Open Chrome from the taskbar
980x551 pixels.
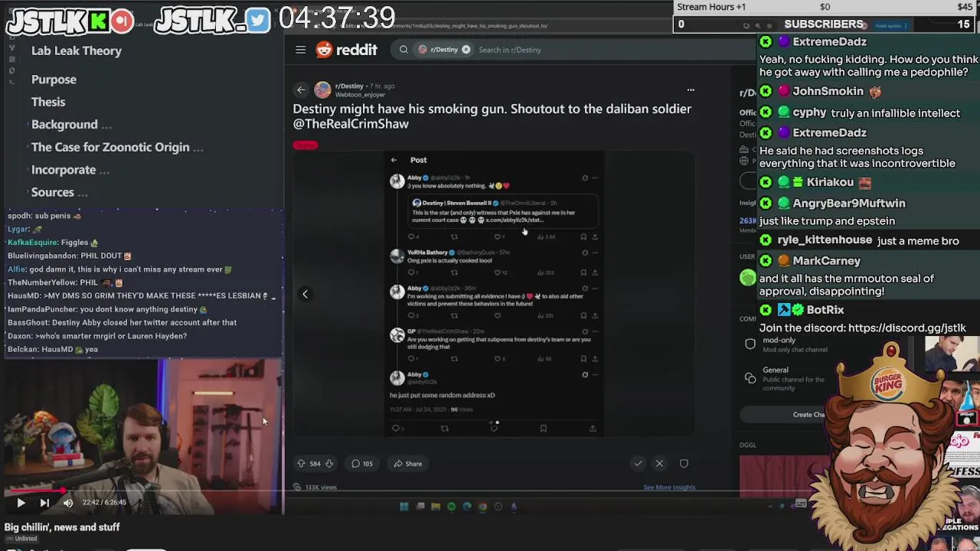482,506
